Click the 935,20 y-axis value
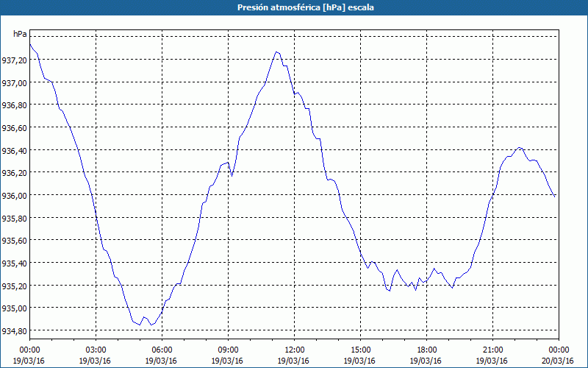The height and width of the screenshot is (368, 588). (14, 286)
